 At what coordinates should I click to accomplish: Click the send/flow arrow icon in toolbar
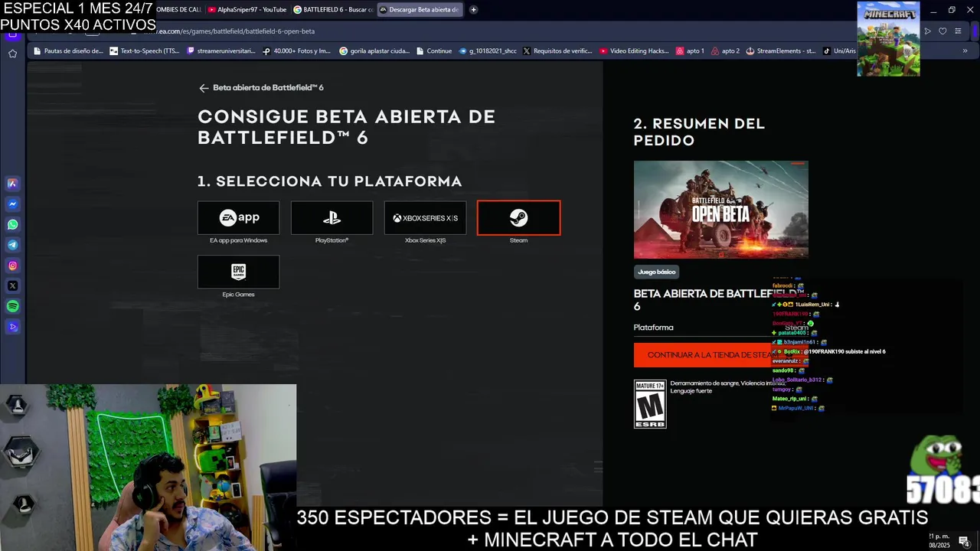coord(928,31)
